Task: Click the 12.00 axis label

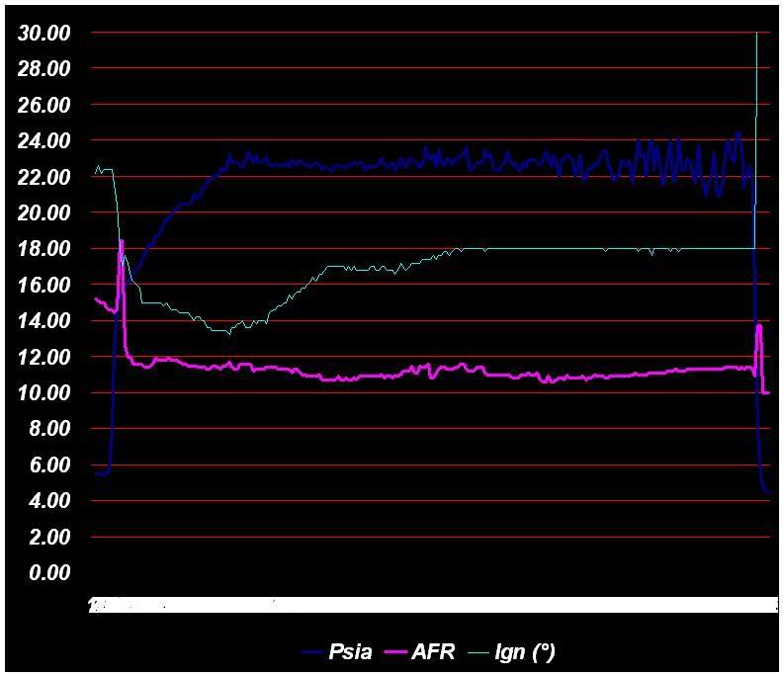Action: 44,358
